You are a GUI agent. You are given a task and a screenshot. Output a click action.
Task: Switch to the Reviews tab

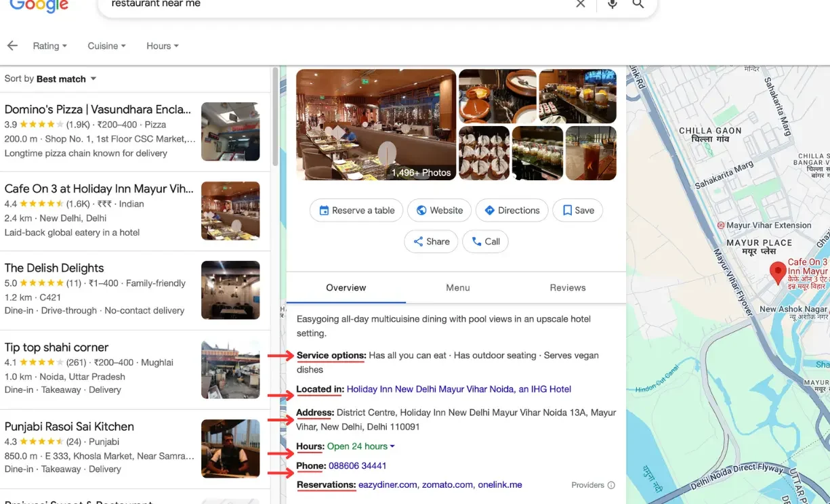click(x=567, y=288)
